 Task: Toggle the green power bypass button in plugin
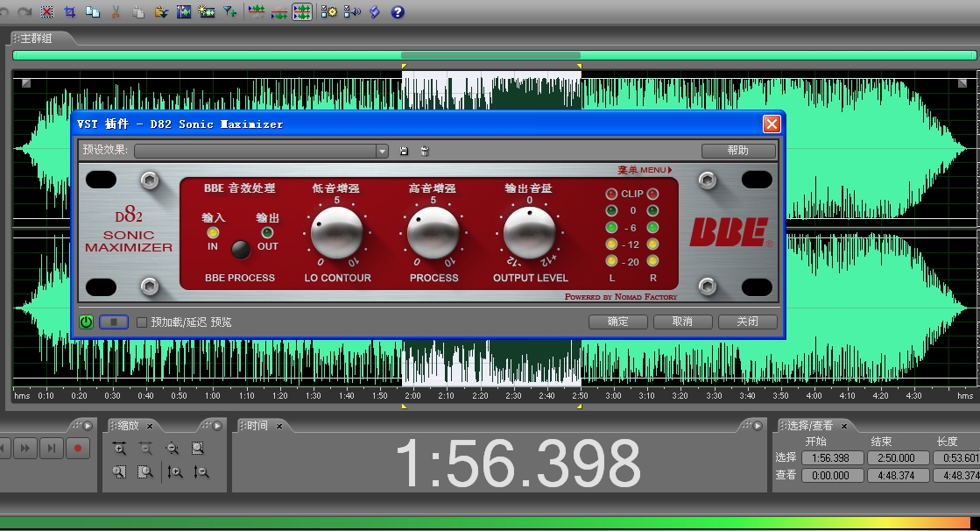(x=86, y=322)
